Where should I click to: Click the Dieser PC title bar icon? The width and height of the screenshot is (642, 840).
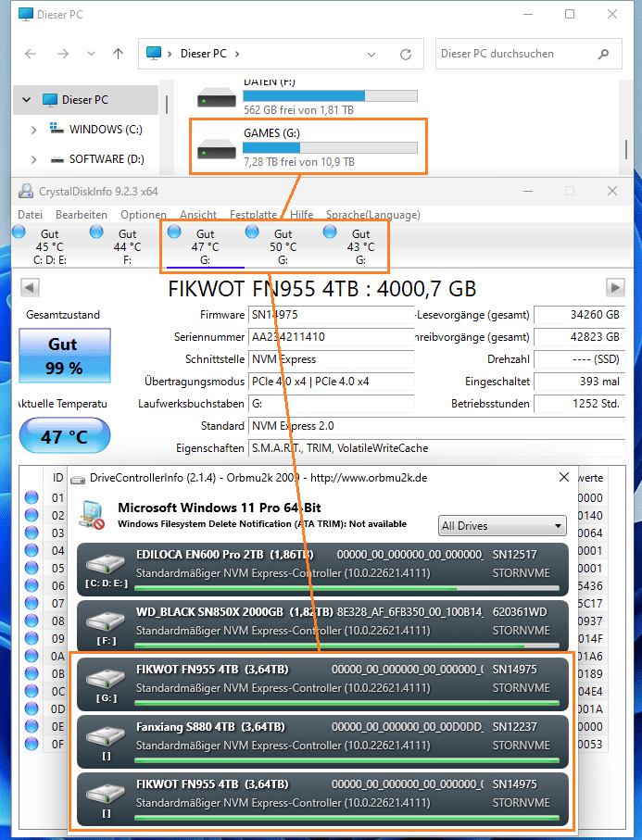[25, 15]
